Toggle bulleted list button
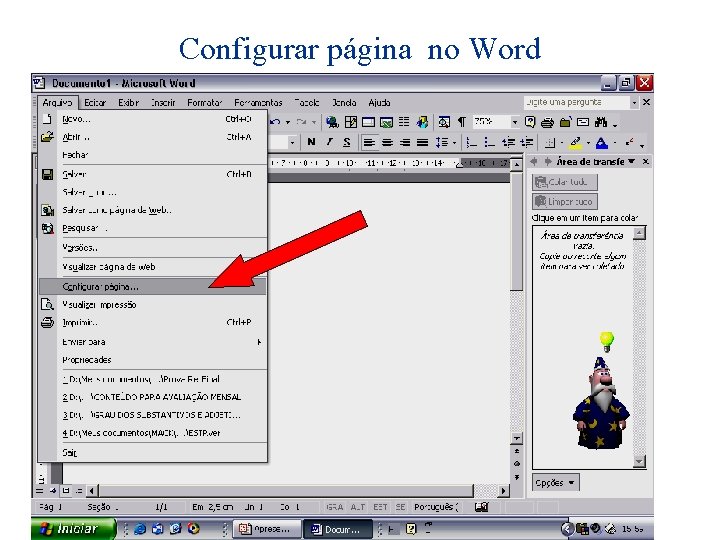Viewport: 720px width, 540px height. coord(489,143)
